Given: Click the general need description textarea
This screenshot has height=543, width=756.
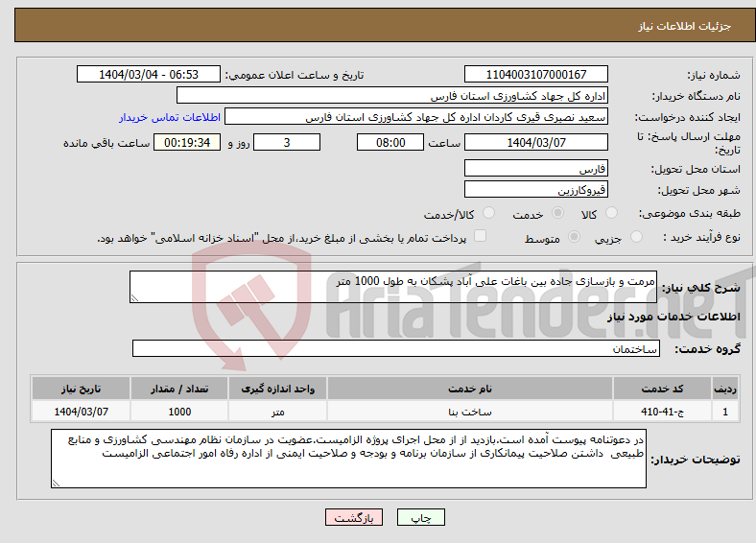Looking at the screenshot, I should (393, 287).
